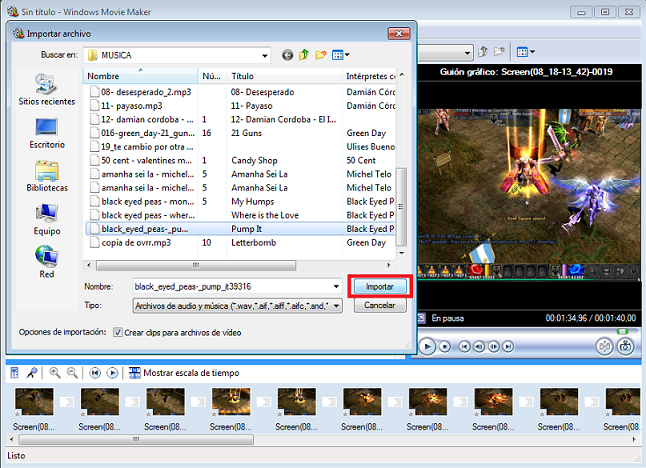Click the narrate timeline microphone icon

click(32, 373)
